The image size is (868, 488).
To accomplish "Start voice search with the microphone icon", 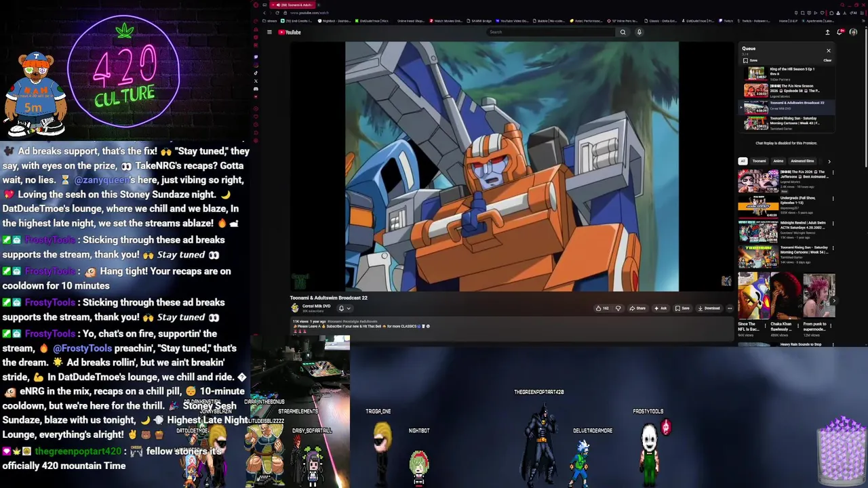I will [x=639, y=32].
